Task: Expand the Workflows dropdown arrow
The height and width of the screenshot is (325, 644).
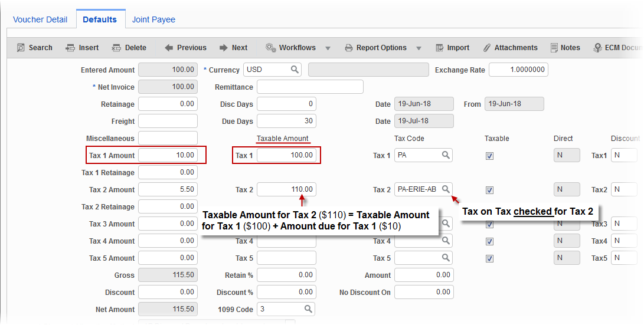Action: (x=328, y=48)
